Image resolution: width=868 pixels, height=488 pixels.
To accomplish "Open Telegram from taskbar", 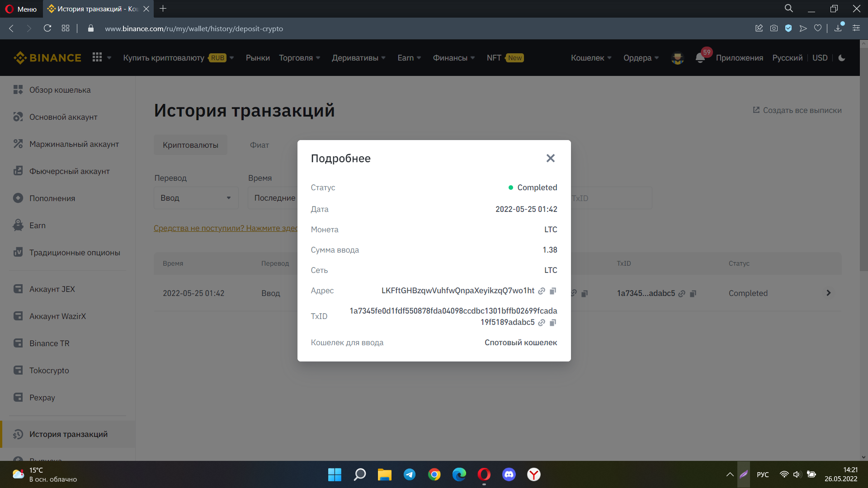I will pos(410,474).
